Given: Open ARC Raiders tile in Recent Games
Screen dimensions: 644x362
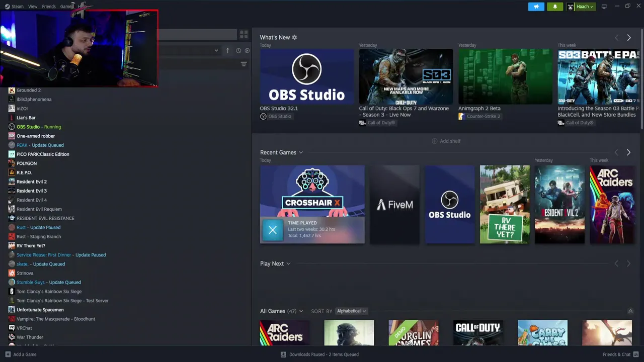Looking at the screenshot, I should [x=612, y=205].
